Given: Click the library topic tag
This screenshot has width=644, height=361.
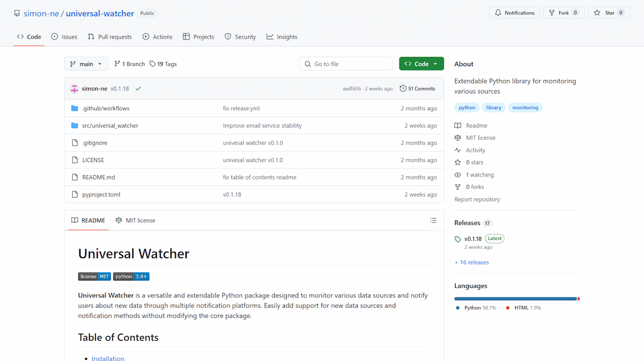Looking at the screenshot, I should 494,107.
